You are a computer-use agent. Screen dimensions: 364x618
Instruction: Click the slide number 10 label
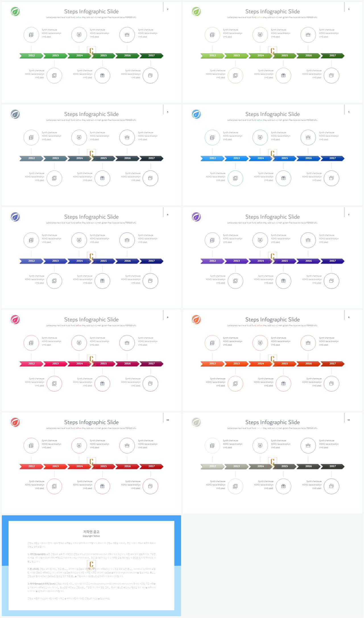(x=167, y=420)
